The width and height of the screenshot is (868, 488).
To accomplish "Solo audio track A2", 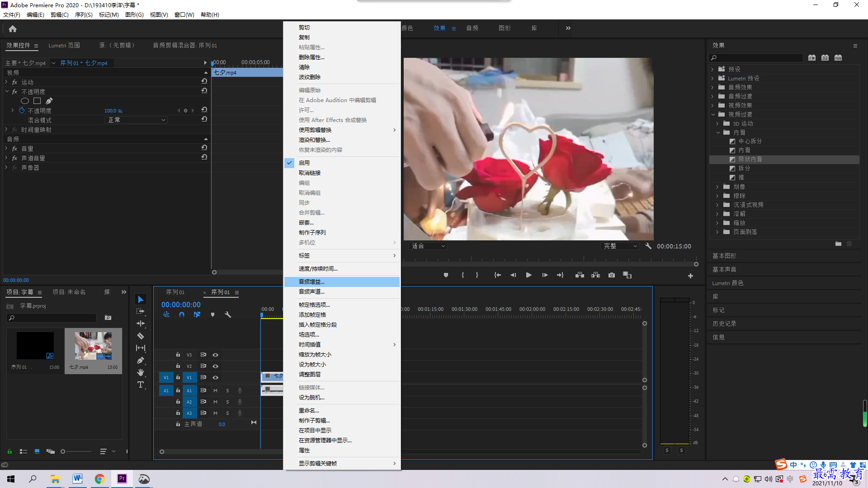I will [x=227, y=402].
